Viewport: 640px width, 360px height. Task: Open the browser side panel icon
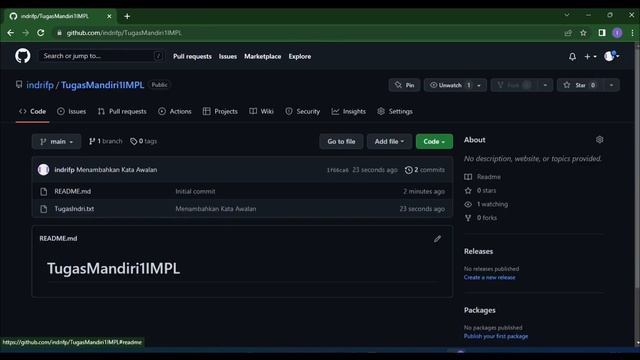click(x=602, y=33)
